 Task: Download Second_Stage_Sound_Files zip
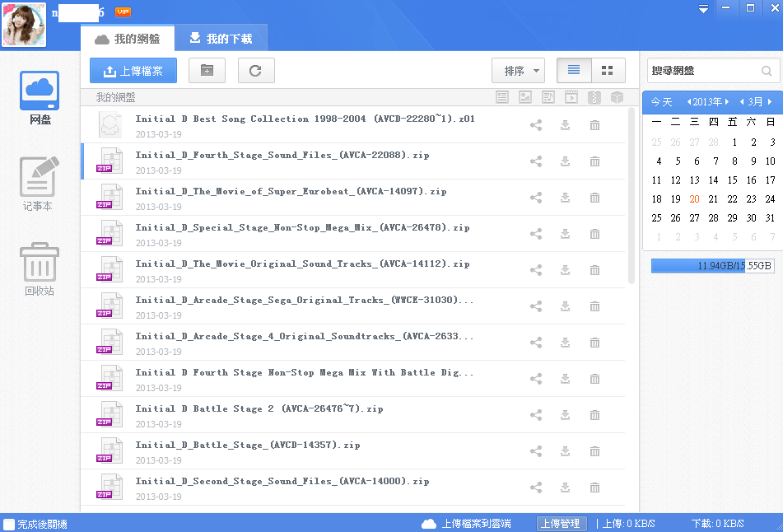tap(565, 488)
